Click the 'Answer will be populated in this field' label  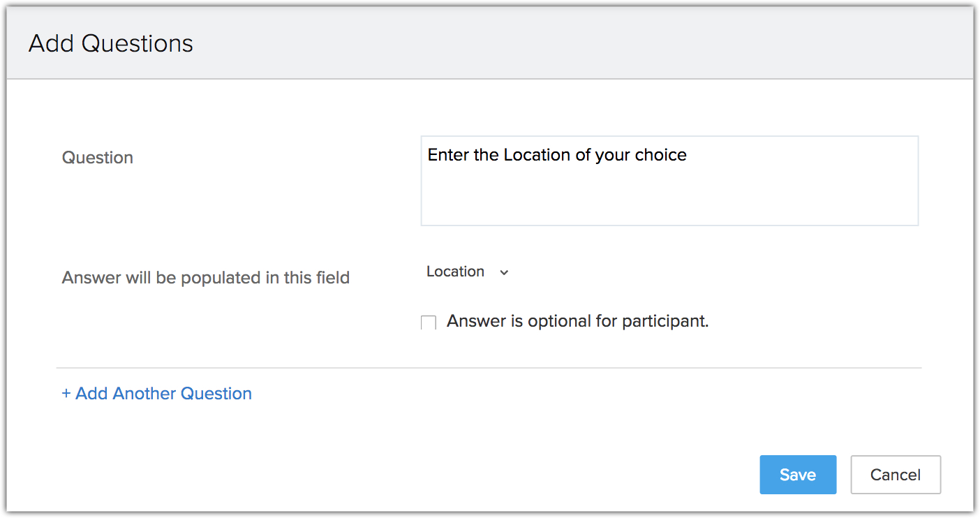coord(205,278)
